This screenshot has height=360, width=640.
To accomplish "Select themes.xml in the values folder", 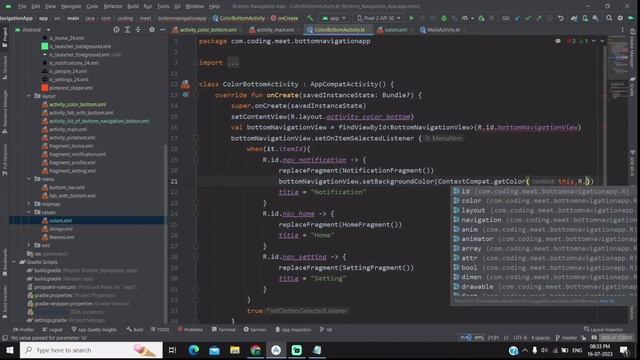I will [62, 237].
